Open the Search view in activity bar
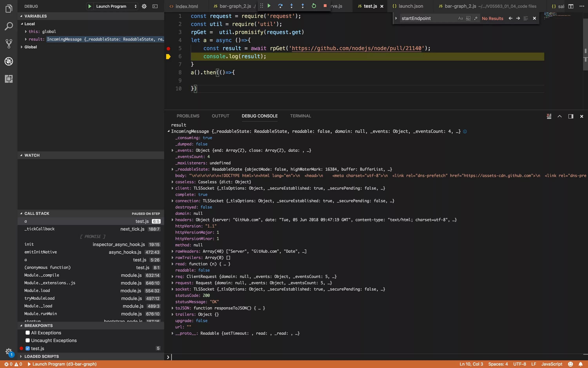The image size is (588, 368). [x=9, y=26]
